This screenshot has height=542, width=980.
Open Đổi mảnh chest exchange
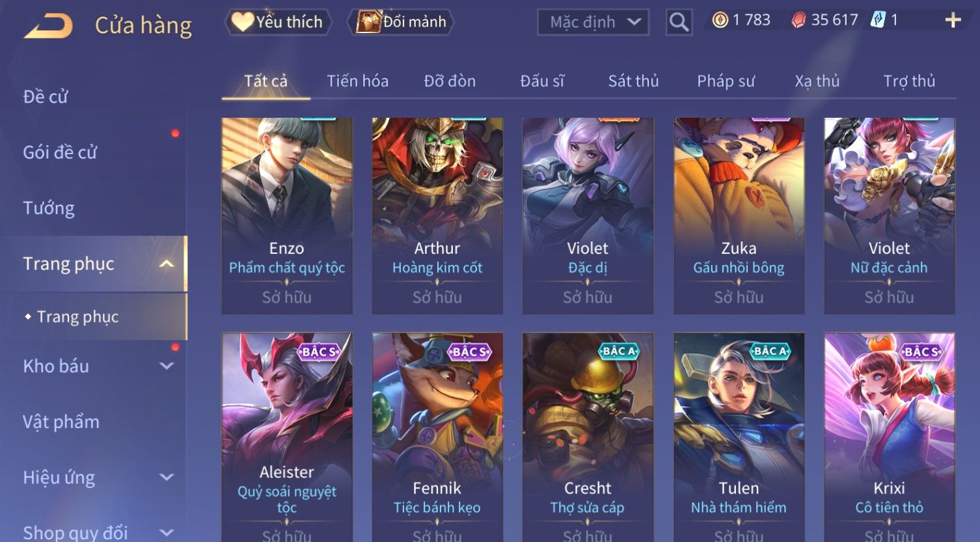point(401,22)
